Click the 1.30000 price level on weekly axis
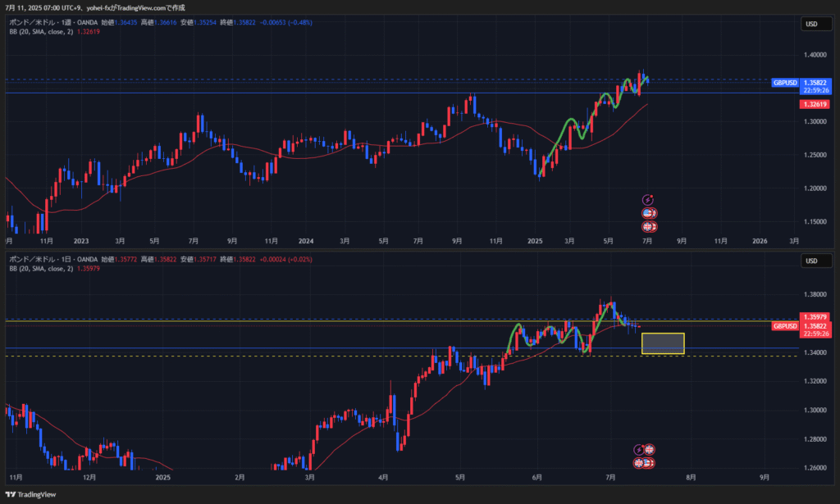 tap(815, 121)
